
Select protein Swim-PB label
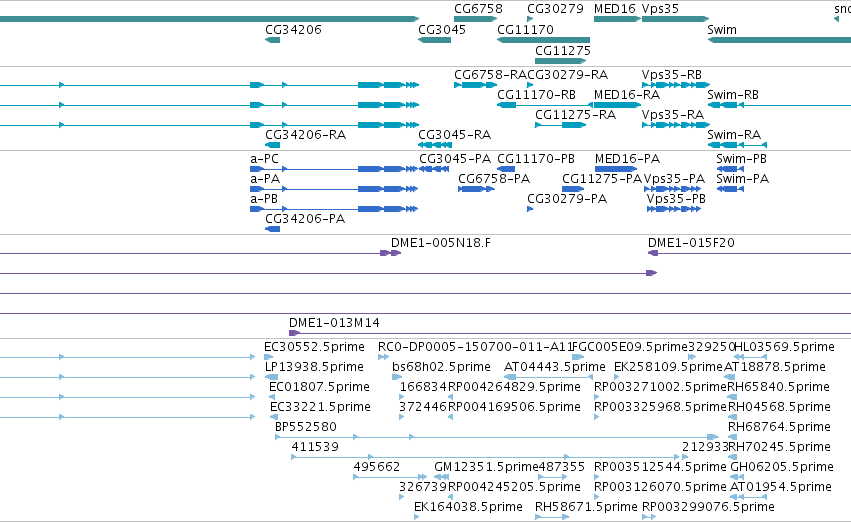[741, 160]
